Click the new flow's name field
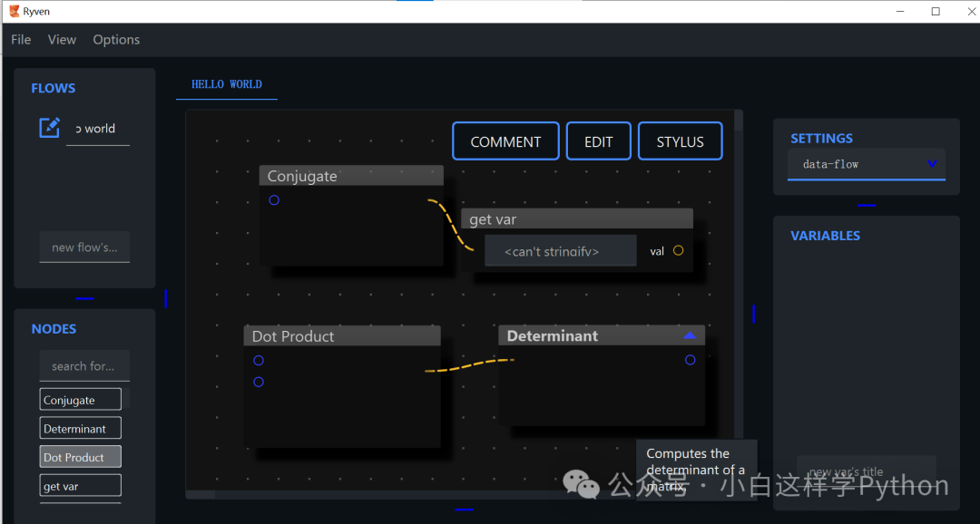The image size is (980, 524). pyautogui.click(x=84, y=247)
